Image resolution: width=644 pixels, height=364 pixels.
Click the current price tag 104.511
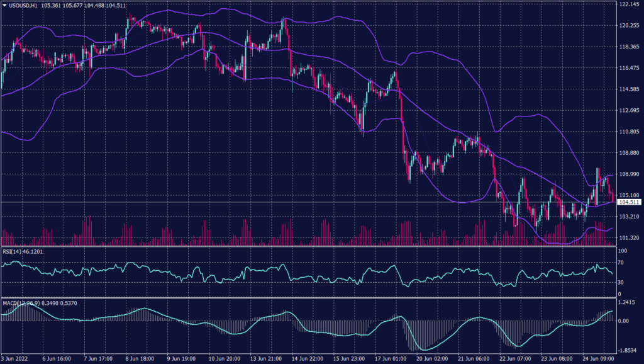pos(630,202)
